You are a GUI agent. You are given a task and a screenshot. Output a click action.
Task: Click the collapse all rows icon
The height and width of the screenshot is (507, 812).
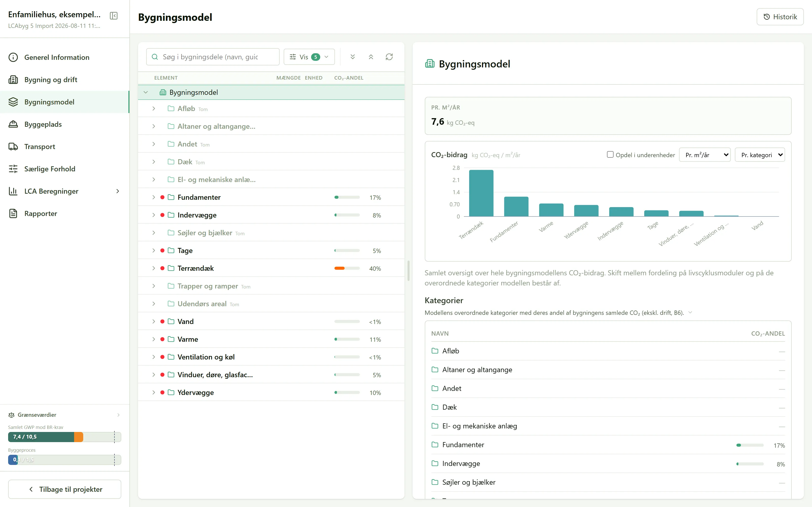371,57
